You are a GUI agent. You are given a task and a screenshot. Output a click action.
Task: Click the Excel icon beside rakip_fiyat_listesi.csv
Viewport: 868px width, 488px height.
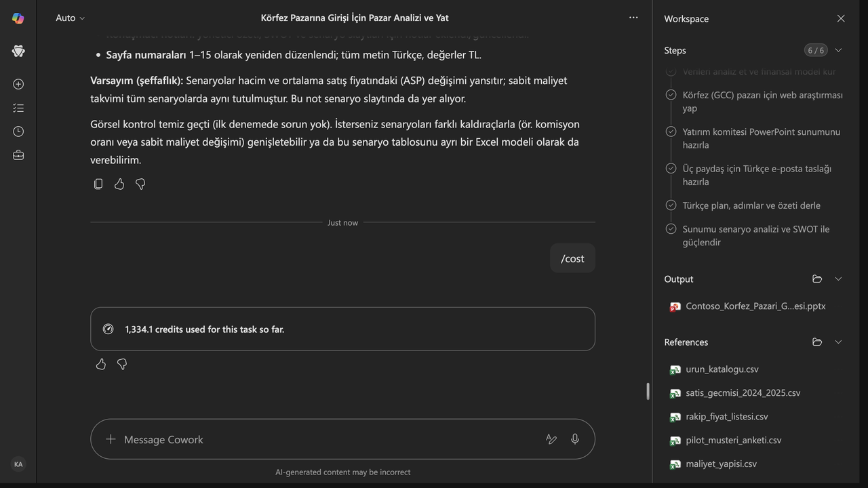click(675, 417)
